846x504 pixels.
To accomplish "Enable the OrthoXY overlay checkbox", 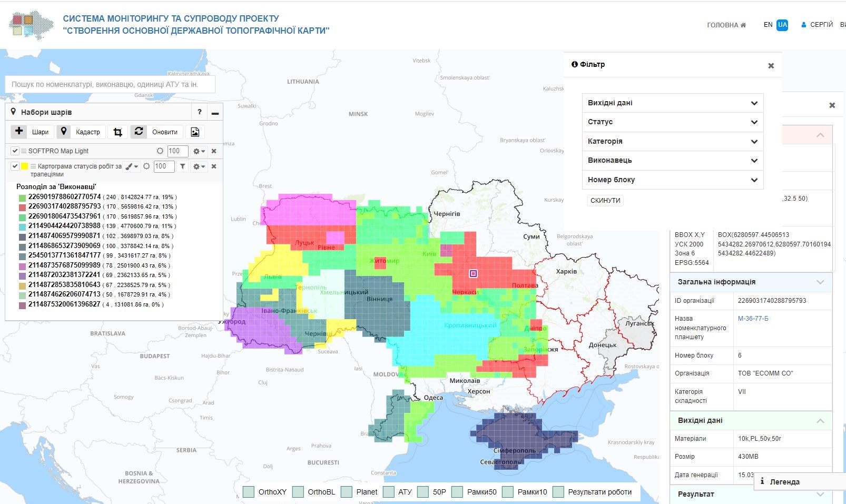I will (249, 492).
